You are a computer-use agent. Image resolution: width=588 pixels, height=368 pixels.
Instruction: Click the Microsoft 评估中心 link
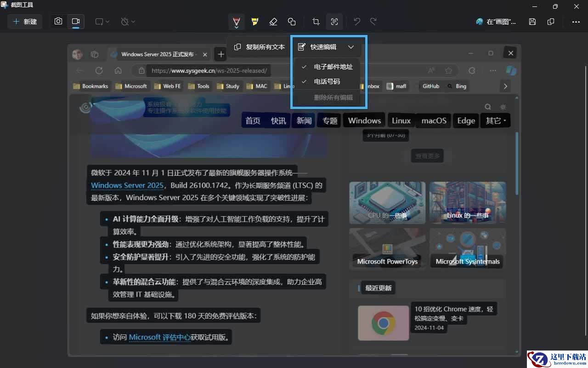[159, 337]
